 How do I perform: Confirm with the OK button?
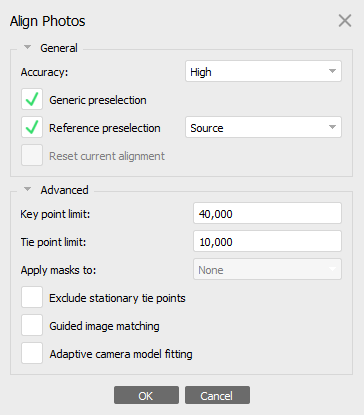(146, 395)
